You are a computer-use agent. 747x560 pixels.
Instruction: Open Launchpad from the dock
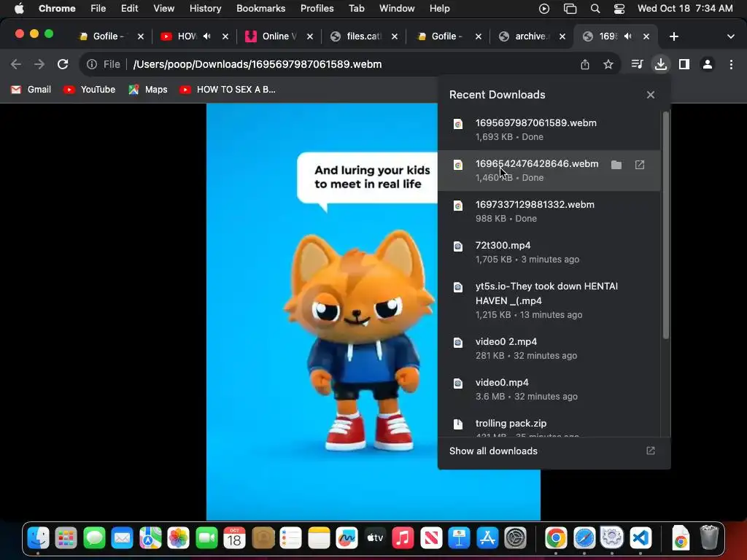[66, 538]
